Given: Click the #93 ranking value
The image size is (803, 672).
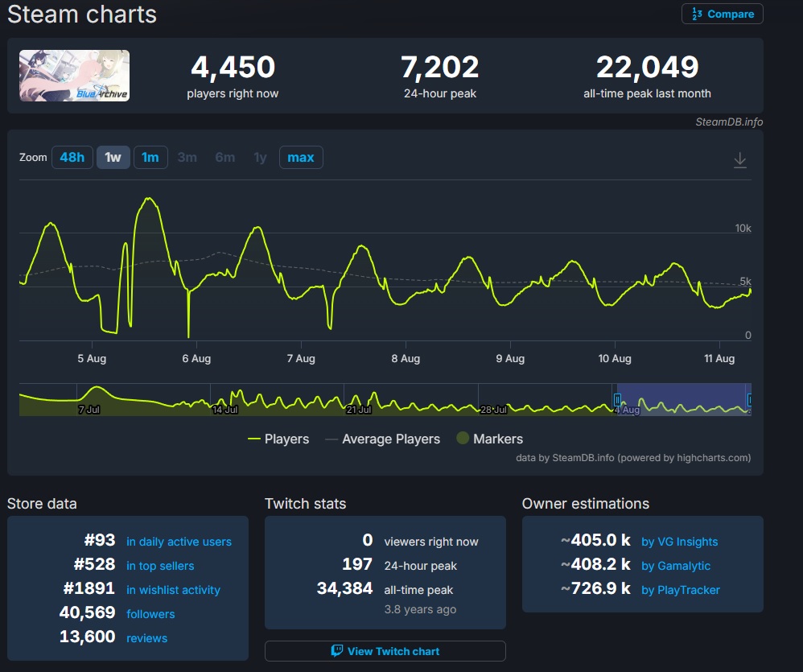Looking at the screenshot, I should [100, 540].
